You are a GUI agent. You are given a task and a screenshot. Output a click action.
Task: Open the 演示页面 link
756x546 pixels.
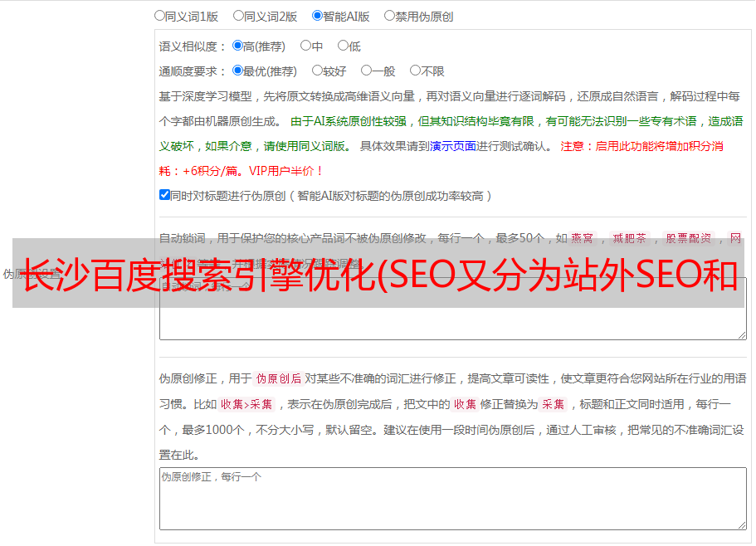[453, 146]
